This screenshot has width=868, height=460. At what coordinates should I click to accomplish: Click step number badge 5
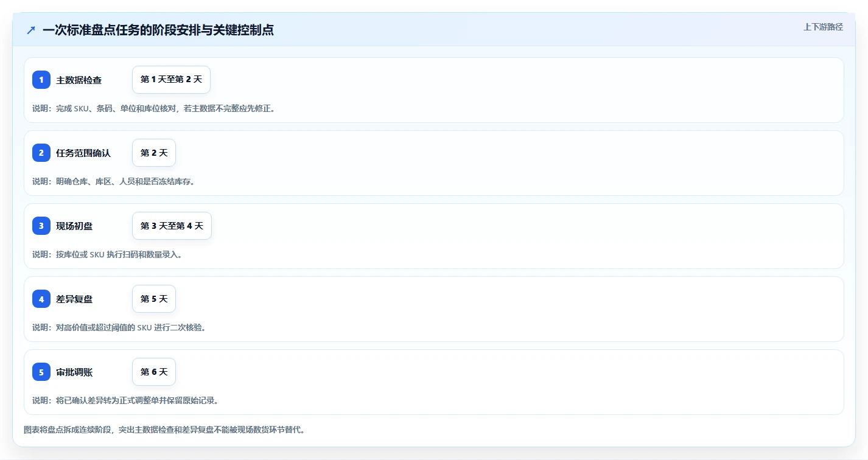point(41,372)
